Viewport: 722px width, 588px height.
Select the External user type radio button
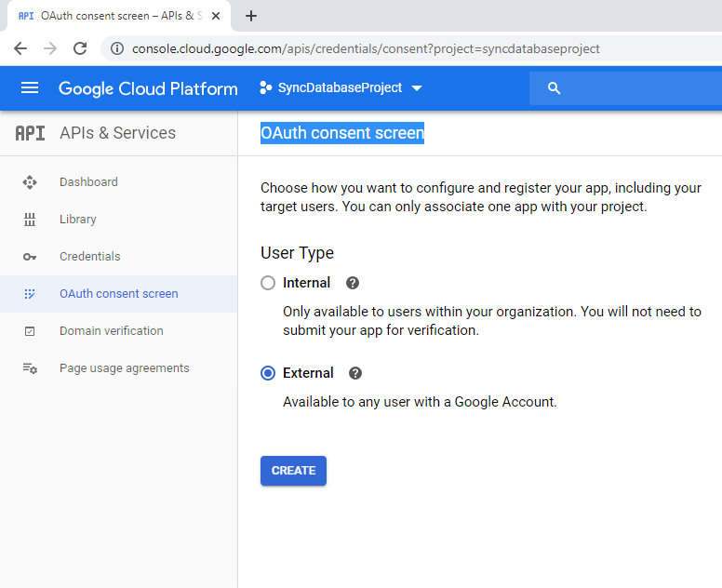[x=268, y=373]
